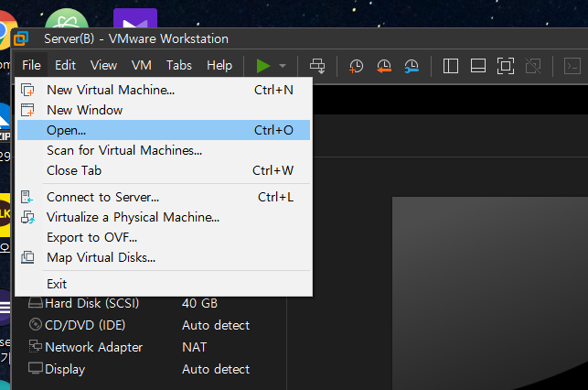Toggle the thumbnail bar view icon

tap(478, 66)
